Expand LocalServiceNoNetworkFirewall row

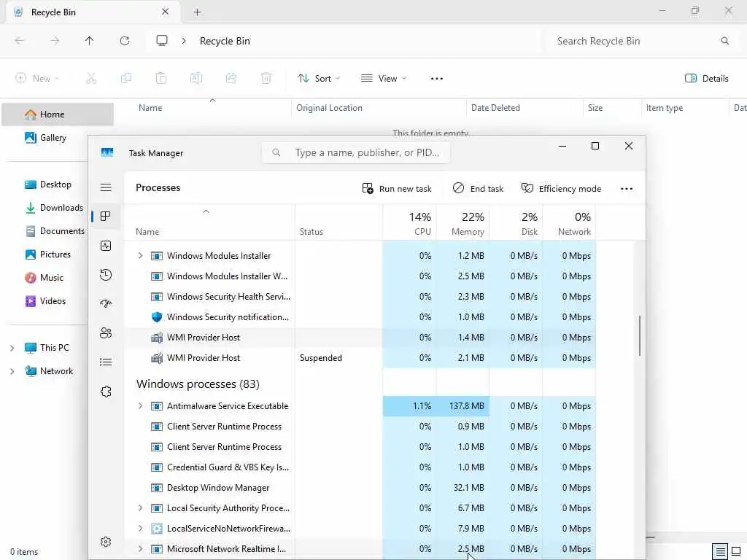point(140,529)
